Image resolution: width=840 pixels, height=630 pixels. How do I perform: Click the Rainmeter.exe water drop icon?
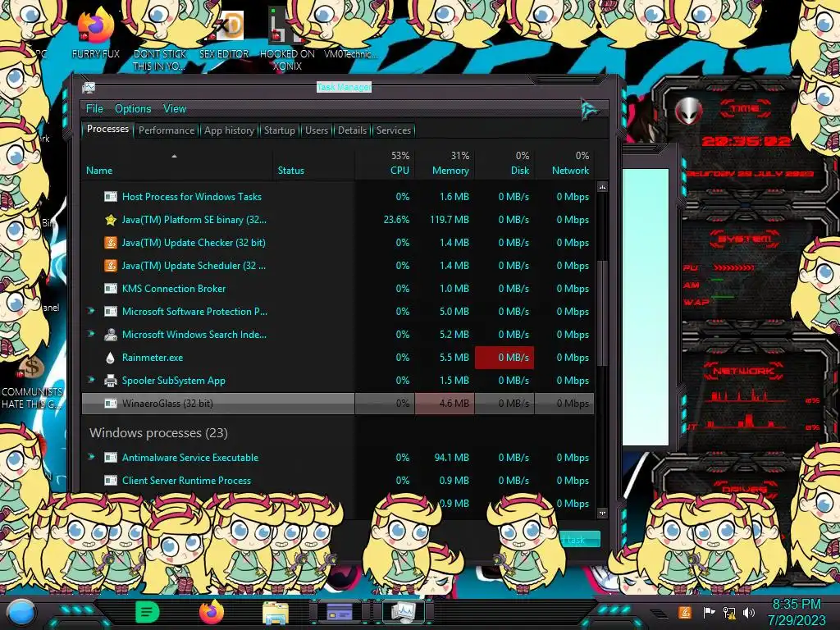click(111, 358)
